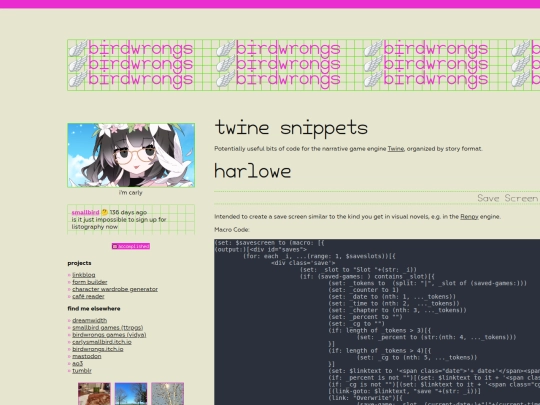540x405 pixels.
Task: Click the third birdwrongs banner logo
Action: coord(426,64)
